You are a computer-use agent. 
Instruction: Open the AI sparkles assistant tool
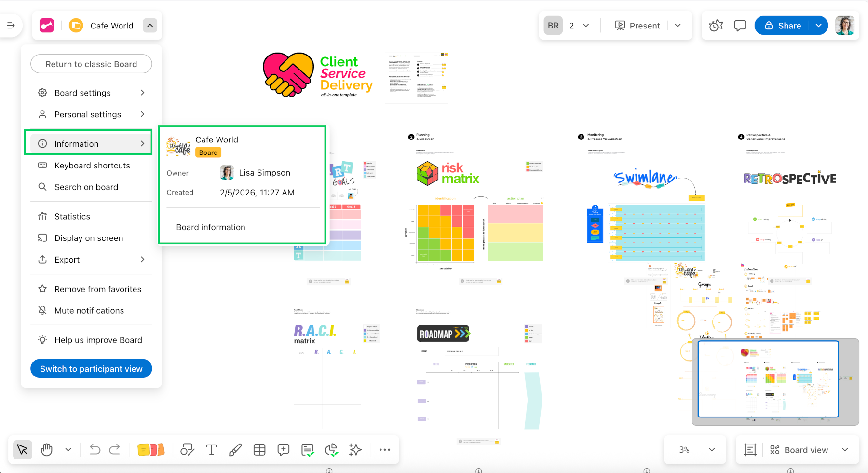click(355, 449)
